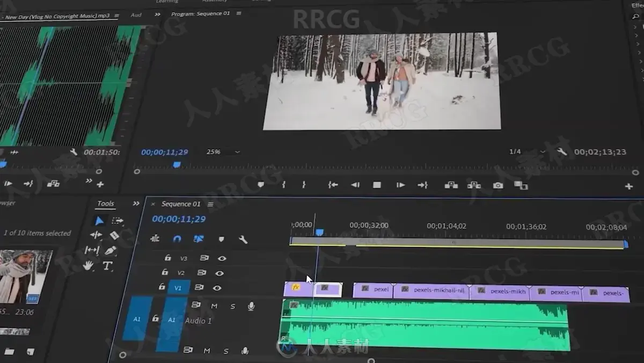Select the Hand tool
The height and width of the screenshot is (363, 644).
pos(88,265)
